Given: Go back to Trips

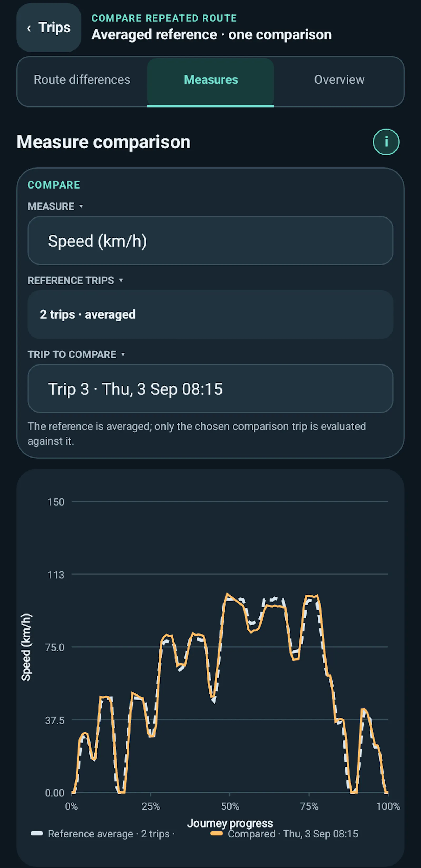Looking at the screenshot, I should 49,28.
